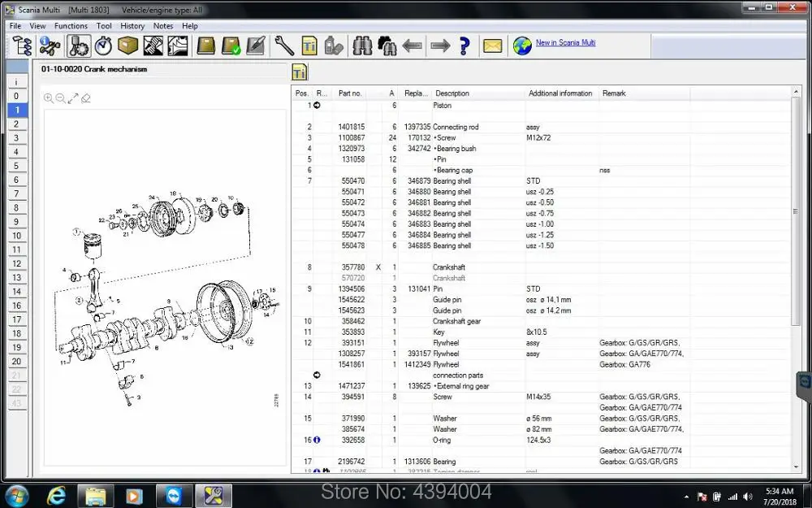The image size is (812, 508).
Task: Select group 0 in the sidebar
Action: pos(16,96)
